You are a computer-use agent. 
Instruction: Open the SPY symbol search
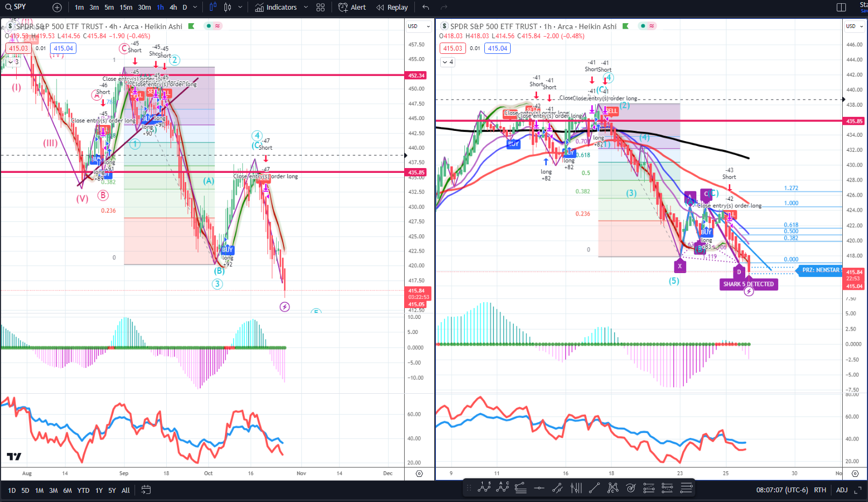16,7
